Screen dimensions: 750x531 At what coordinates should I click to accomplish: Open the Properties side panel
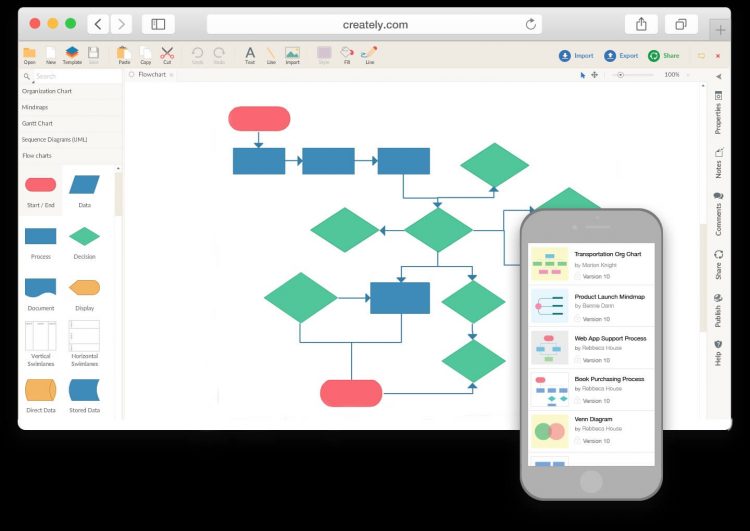[718, 112]
